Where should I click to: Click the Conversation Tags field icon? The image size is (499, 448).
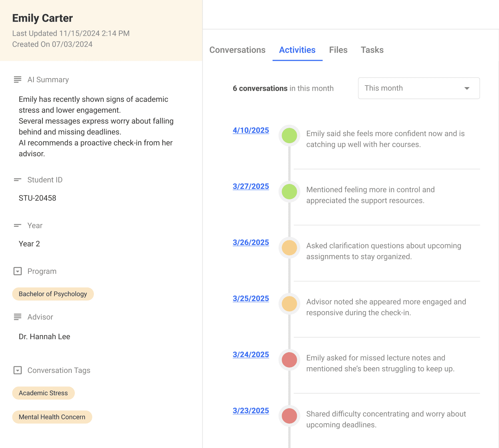[x=17, y=370]
